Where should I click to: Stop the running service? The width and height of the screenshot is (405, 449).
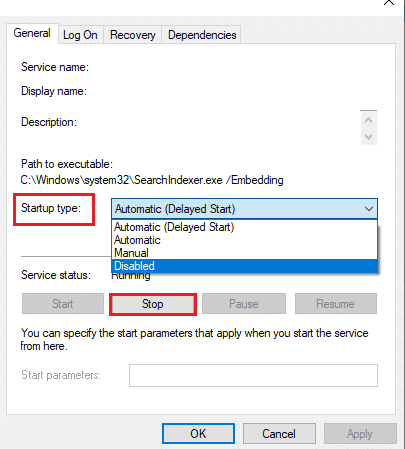pyautogui.click(x=153, y=304)
